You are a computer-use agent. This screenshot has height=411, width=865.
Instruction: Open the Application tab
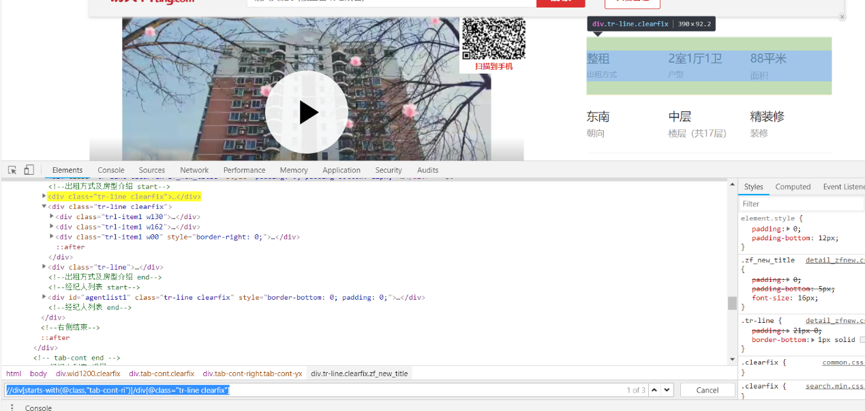tap(341, 170)
